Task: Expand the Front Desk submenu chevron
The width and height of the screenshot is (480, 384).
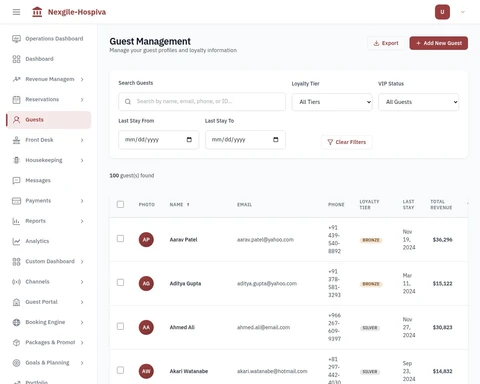Action: [x=82, y=140]
